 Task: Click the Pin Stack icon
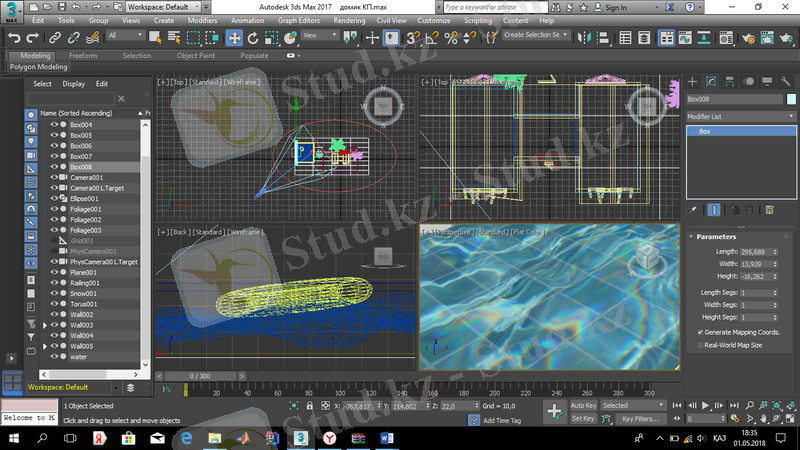click(694, 210)
